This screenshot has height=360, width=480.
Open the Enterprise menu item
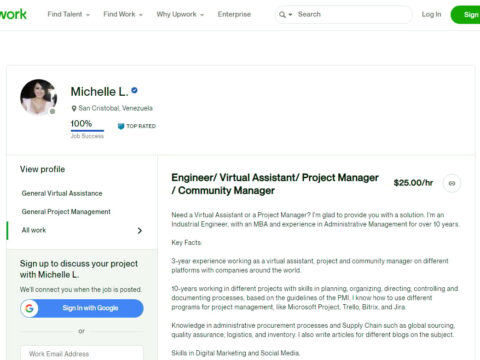pyautogui.click(x=234, y=14)
